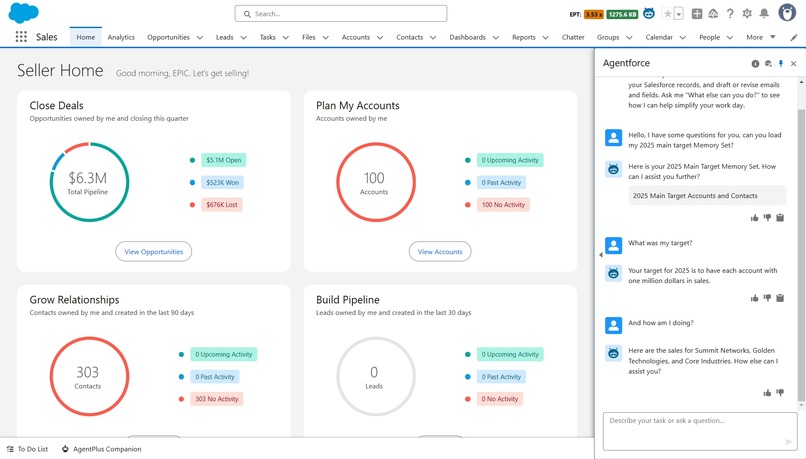
Task: Click the View Opportunities button
Action: point(154,252)
